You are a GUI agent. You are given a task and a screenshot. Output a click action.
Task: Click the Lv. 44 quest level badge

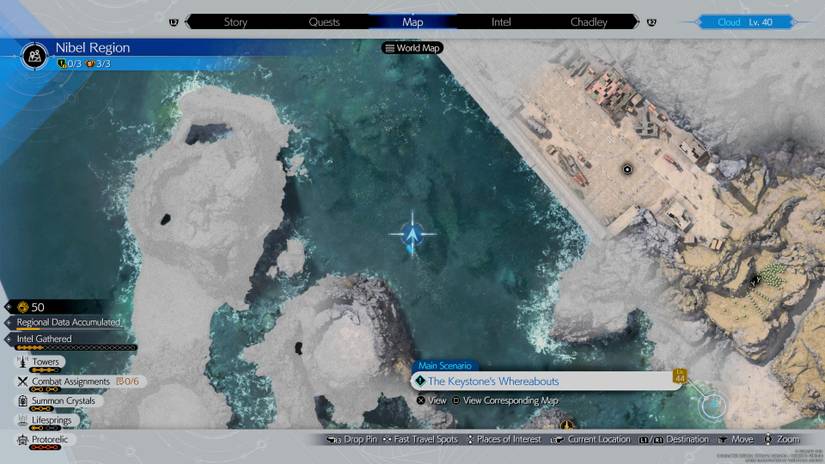click(680, 378)
